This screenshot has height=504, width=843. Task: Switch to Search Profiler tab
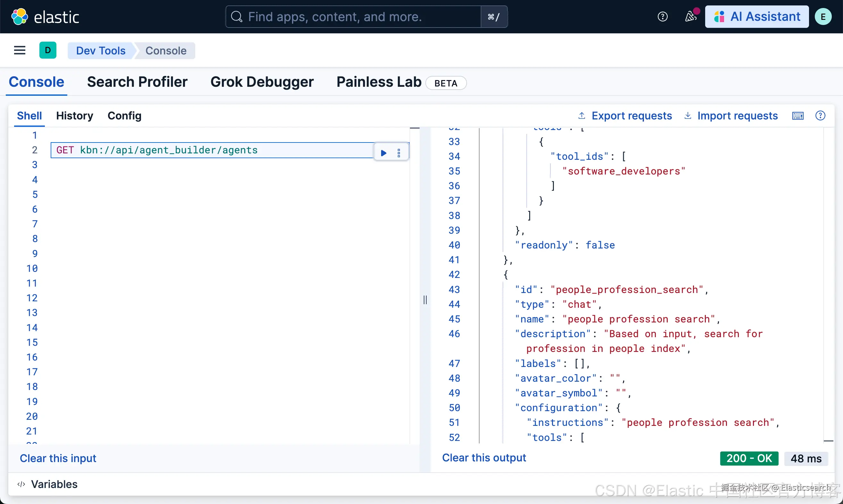pos(137,82)
